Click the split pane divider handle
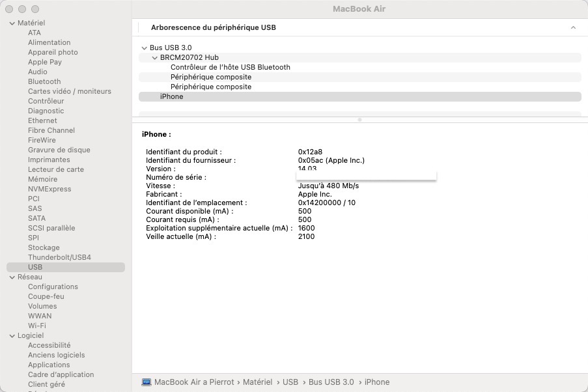Screen dimensions: 588x392 (359, 120)
